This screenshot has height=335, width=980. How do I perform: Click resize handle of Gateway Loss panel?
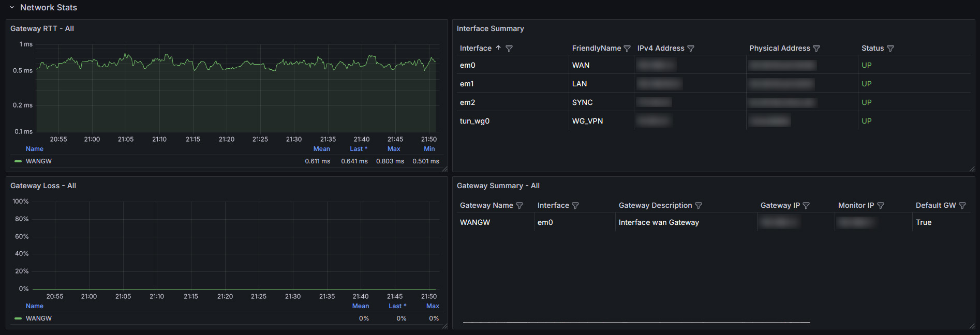pos(445,326)
